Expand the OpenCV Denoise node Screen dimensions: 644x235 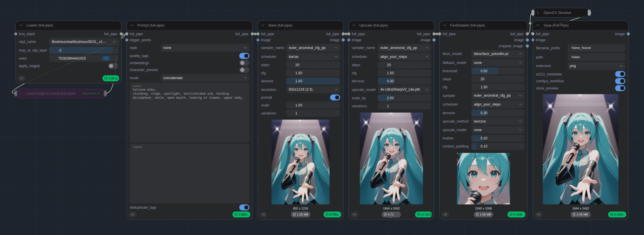538,13
